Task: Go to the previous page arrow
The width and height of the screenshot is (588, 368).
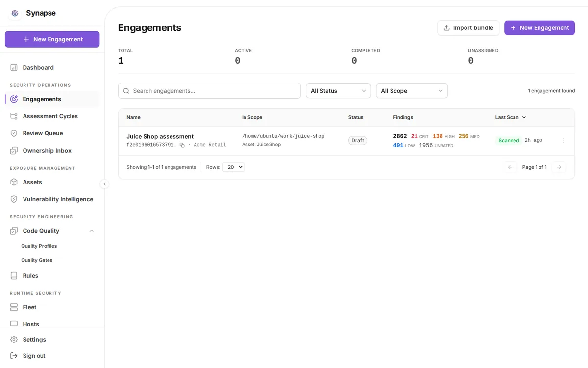Action: [510, 167]
